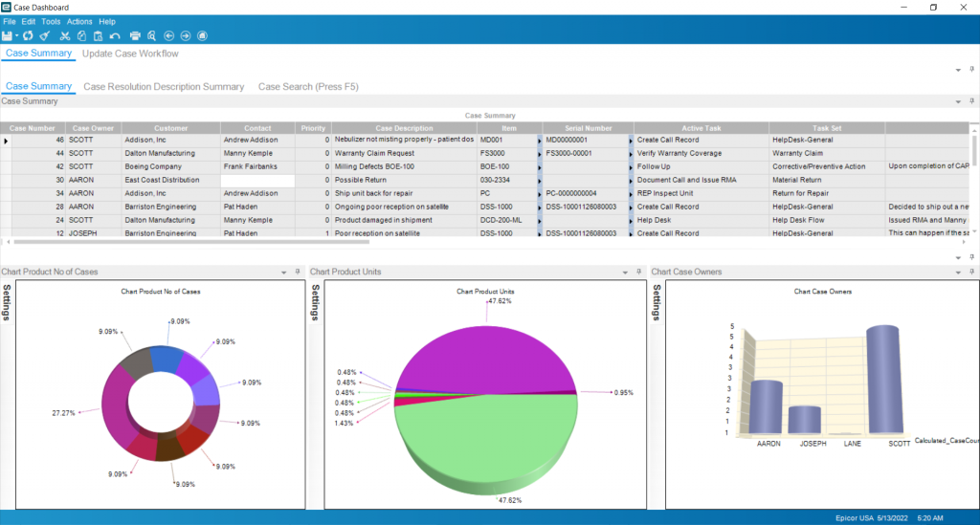Image resolution: width=980 pixels, height=525 pixels.
Task: Open Chart Product No of Cases panel dropdown
Action: [x=283, y=273]
